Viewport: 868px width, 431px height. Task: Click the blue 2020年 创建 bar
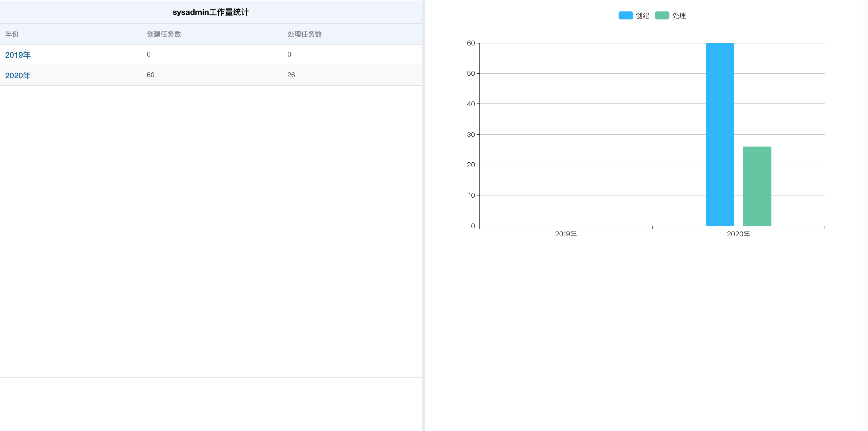pos(720,134)
